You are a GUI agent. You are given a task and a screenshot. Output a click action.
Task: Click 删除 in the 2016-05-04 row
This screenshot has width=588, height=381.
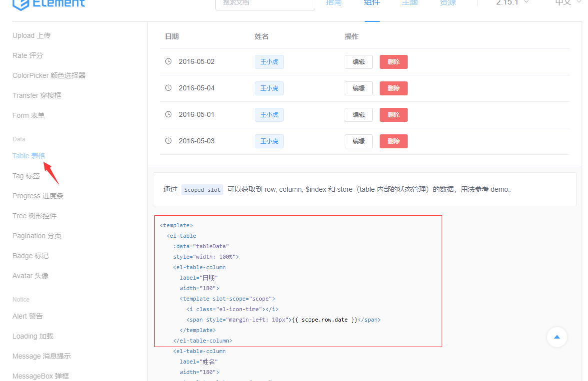393,88
